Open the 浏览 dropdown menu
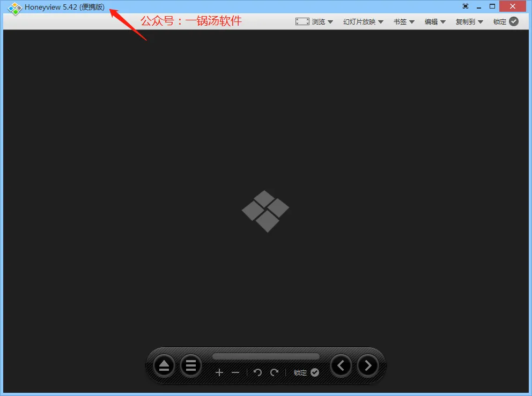This screenshot has height=396, width=532. pyautogui.click(x=322, y=21)
